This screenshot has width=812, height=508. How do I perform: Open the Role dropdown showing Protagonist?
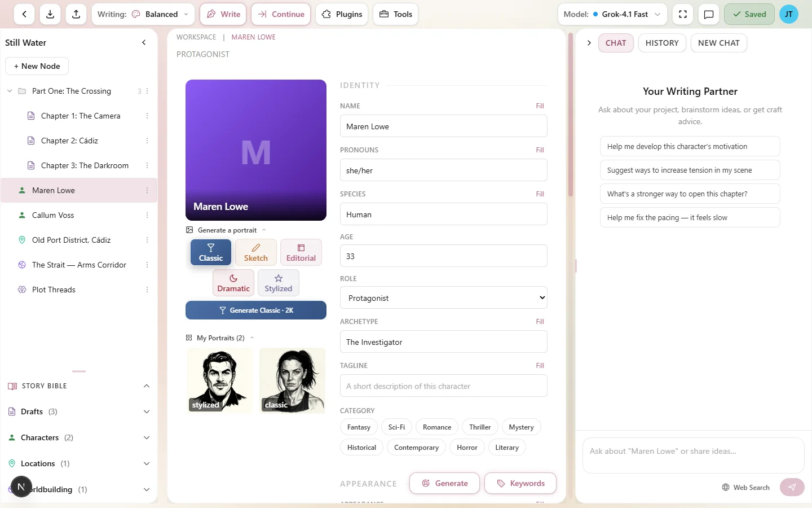click(x=443, y=297)
